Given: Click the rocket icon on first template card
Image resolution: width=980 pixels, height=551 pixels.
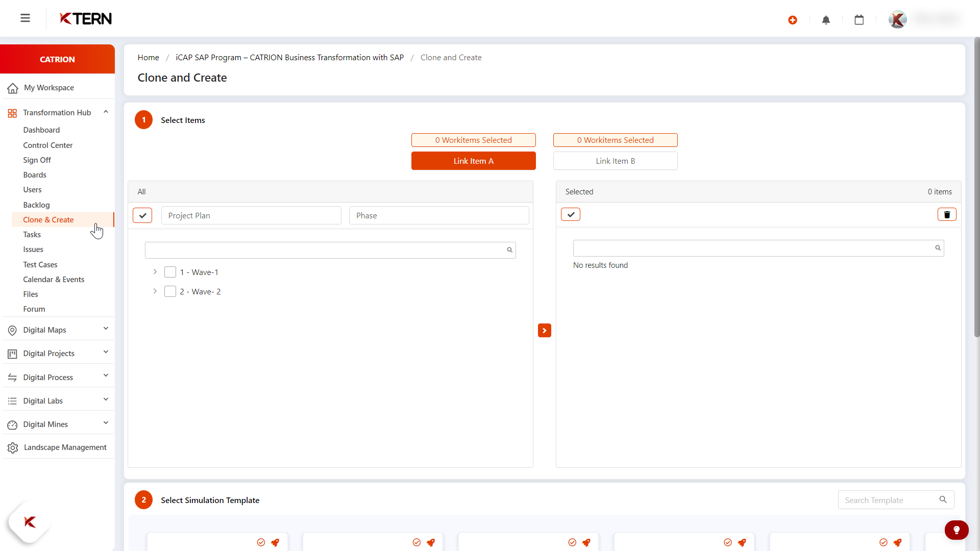Looking at the screenshot, I should point(275,542).
